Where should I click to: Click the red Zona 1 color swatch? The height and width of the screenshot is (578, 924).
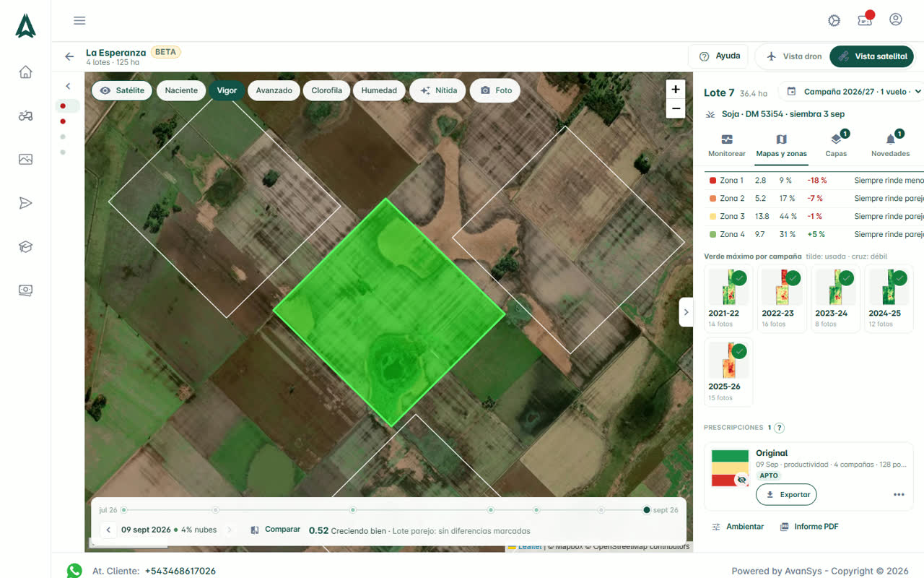click(x=712, y=181)
